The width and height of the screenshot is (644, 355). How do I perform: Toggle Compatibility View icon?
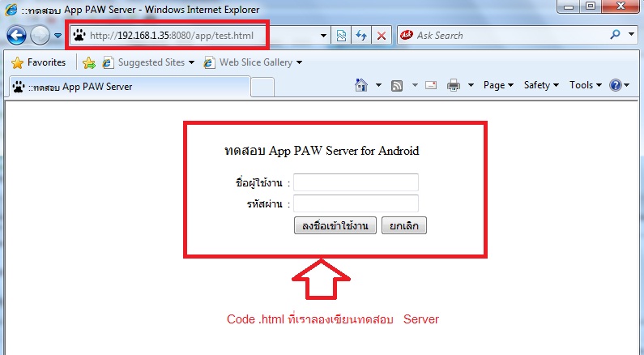341,36
